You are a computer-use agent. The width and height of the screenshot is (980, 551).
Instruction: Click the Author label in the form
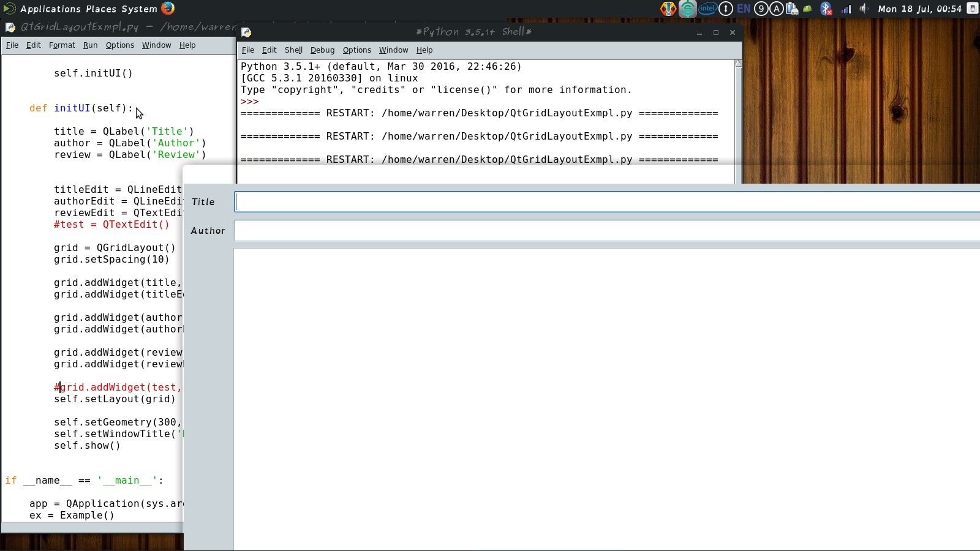click(x=208, y=231)
